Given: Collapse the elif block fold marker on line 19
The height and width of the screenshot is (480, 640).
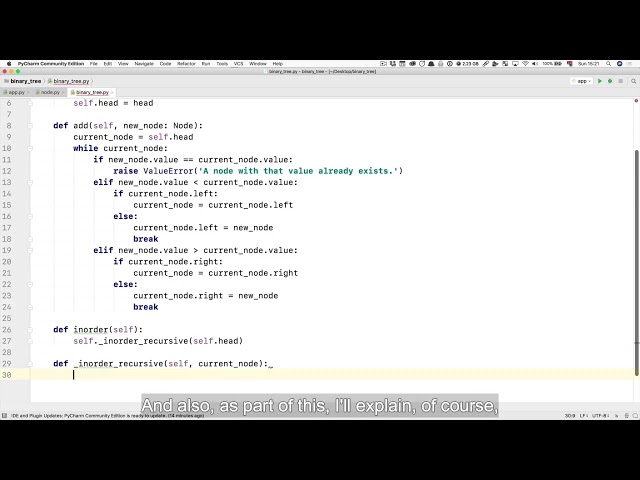Looking at the screenshot, I should point(30,251).
